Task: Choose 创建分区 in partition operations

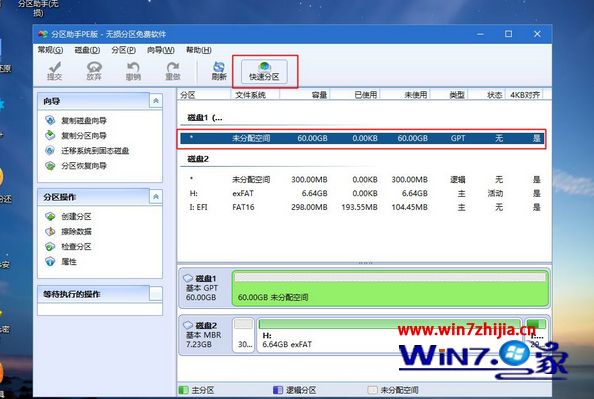Action: (x=76, y=216)
